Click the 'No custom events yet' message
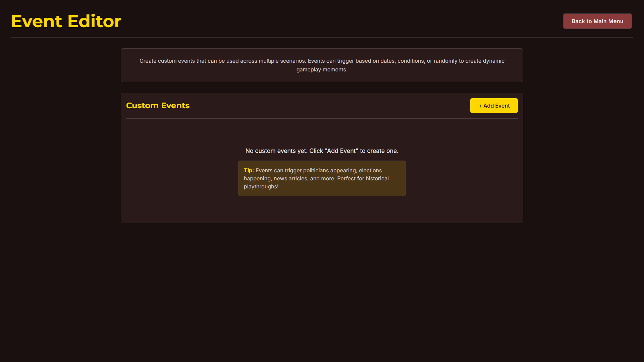This screenshot has width=644, height=362. [x=322, y=151]
